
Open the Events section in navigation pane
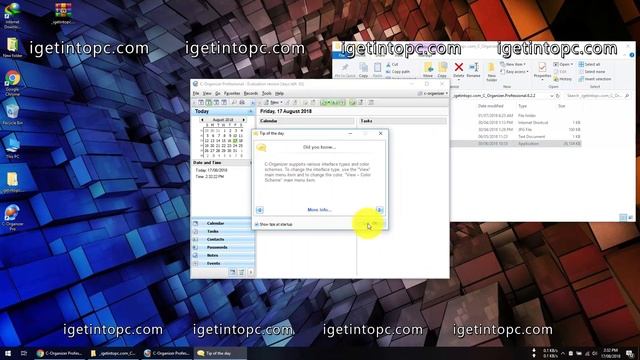point(223,264)
